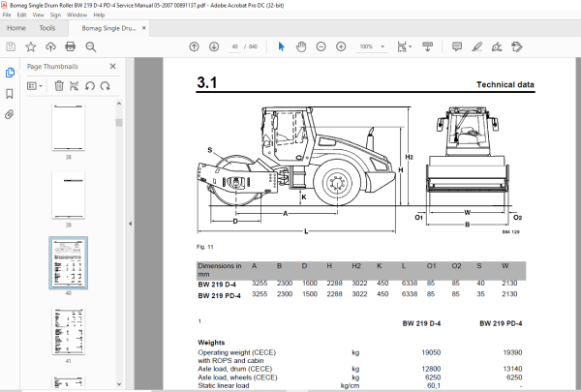Close the Bomag Single Dru... document tab
The width and height of the screenshot is (581, 392).
click(144, 28)
